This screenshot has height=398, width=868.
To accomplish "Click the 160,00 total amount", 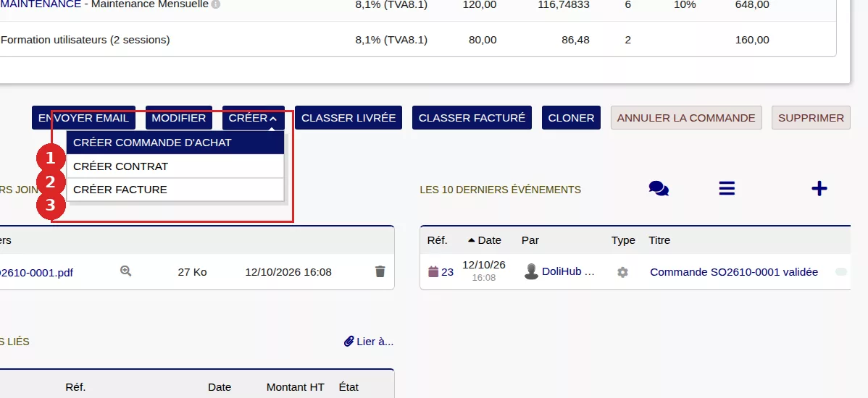I will click(x=752, y=40).
